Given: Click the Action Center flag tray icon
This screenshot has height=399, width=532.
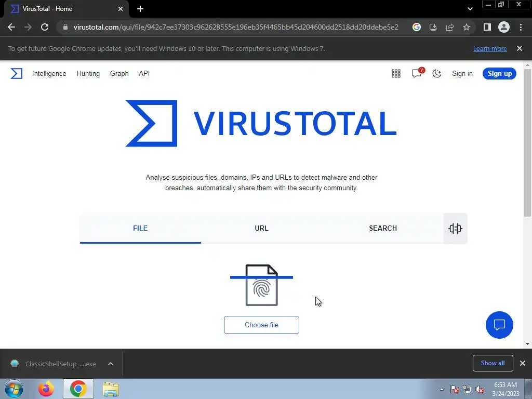Looking at the screenshot, I should coord(455,389).
